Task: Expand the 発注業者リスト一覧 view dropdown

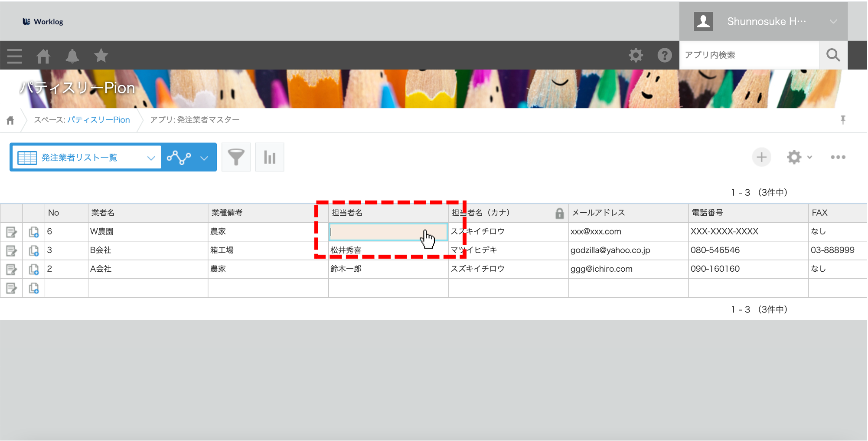Action: coord(150,158)
